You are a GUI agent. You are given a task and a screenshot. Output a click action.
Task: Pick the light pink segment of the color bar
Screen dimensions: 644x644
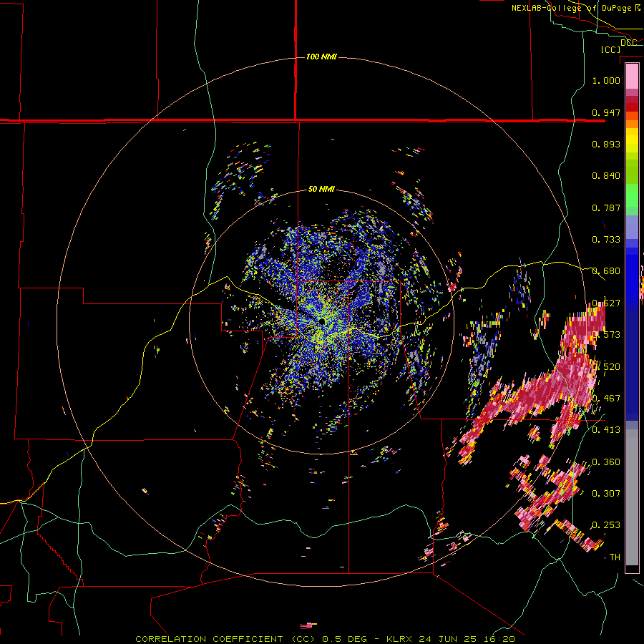(632, 76)
